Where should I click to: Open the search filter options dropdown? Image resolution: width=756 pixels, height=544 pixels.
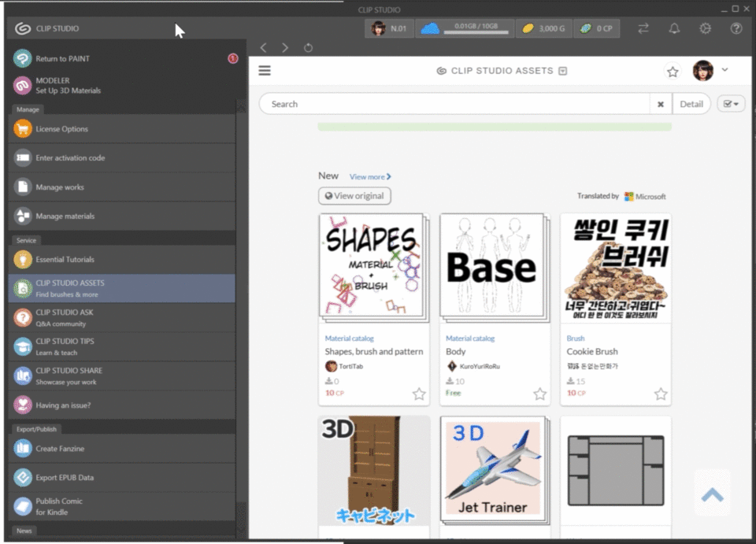point(731,104)
